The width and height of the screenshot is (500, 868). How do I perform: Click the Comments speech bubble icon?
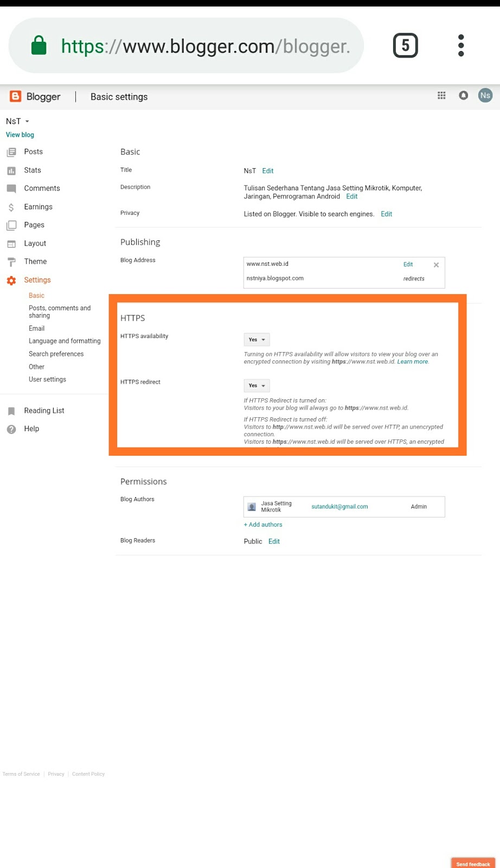pyautogui.click(x=11, y=189)
